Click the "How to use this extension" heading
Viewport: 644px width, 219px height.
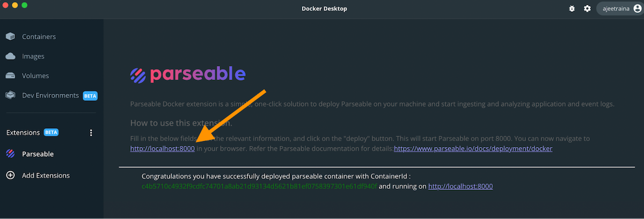click(181, 122)
